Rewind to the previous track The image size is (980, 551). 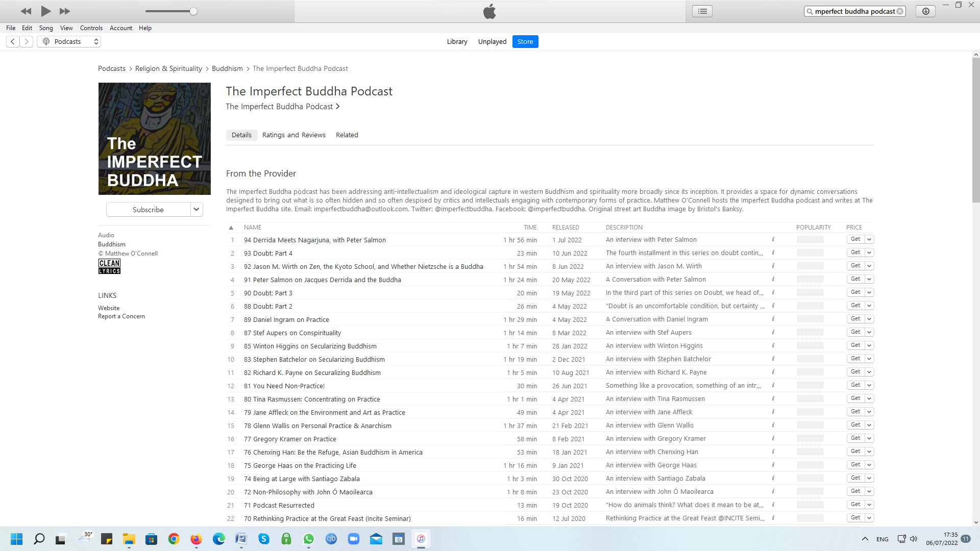pos(26,11)
